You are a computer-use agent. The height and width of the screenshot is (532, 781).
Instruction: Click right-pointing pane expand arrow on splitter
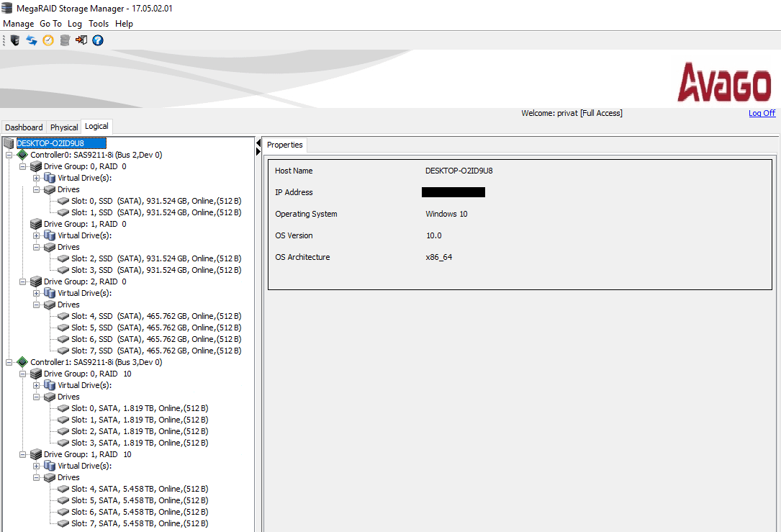coord(258,151)
